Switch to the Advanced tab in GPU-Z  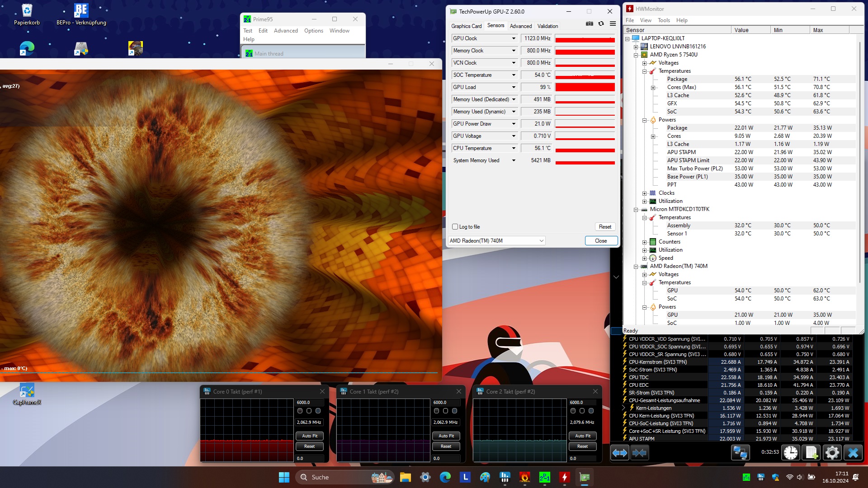pos(521,26)
